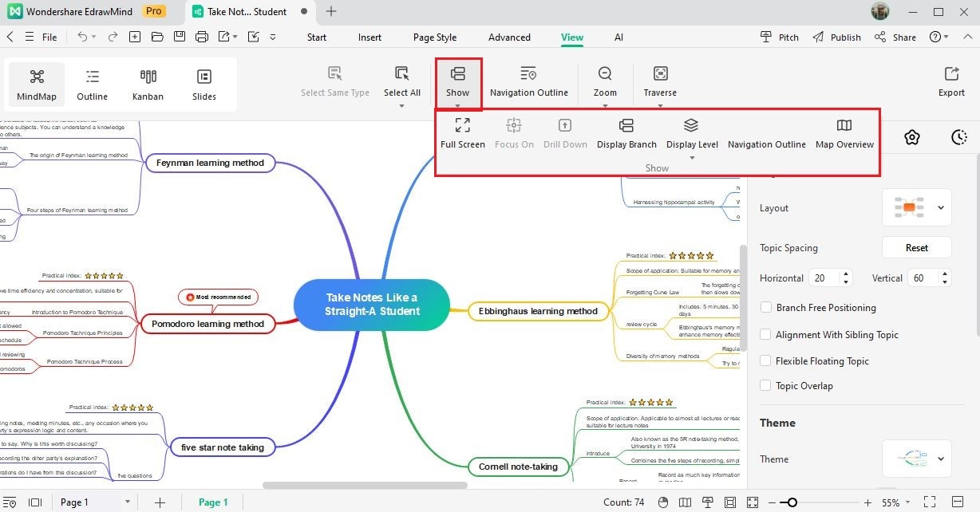Switch to Slides view mode
This screenshot has height=512, width=980.
click(x=204, y=85)
